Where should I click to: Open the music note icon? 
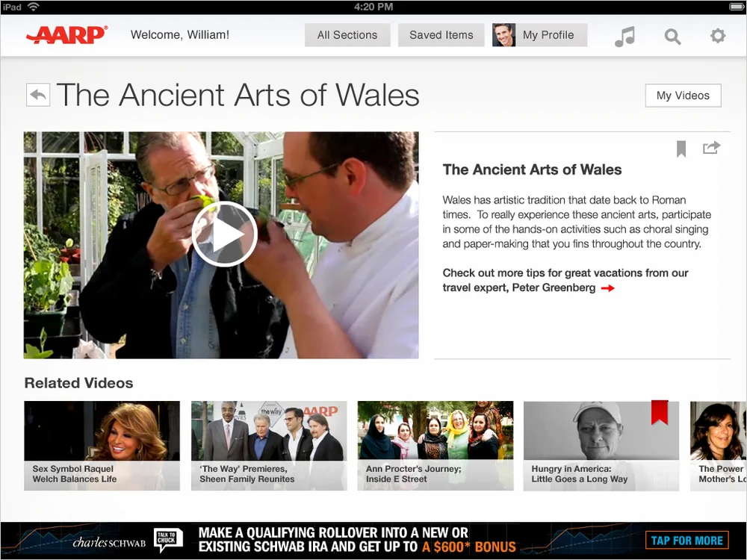[x=624, y=36]
